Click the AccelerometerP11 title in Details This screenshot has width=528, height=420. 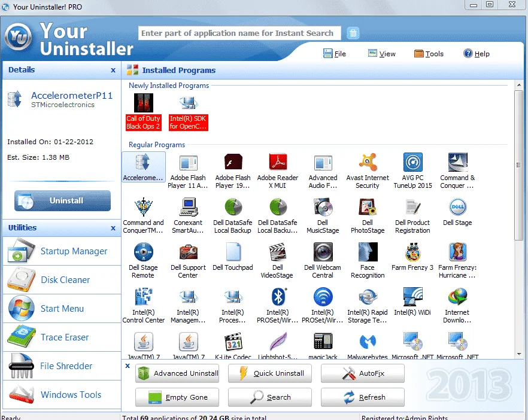[72, 96]
